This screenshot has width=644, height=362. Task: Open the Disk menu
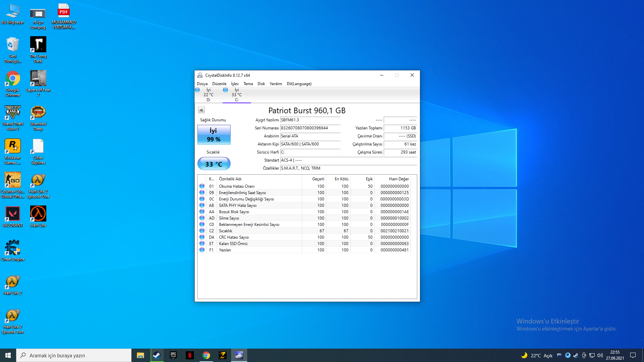261,84
